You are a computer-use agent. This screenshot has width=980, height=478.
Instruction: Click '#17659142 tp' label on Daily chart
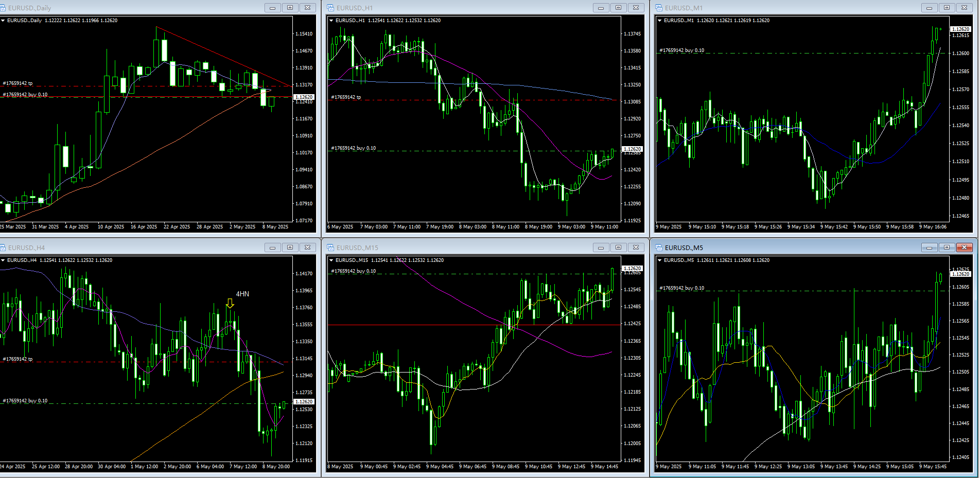pyautogui.click(x=17, y=83)
